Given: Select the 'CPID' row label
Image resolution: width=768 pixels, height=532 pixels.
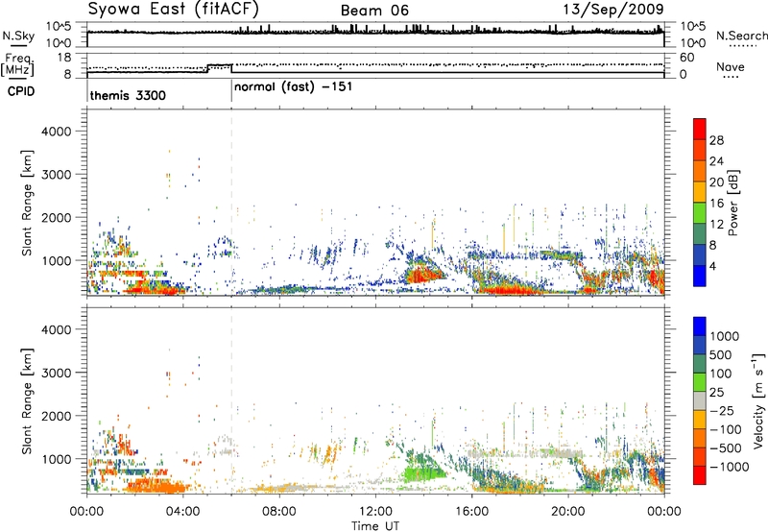Looking at the screenshot, I should [21, 91].
